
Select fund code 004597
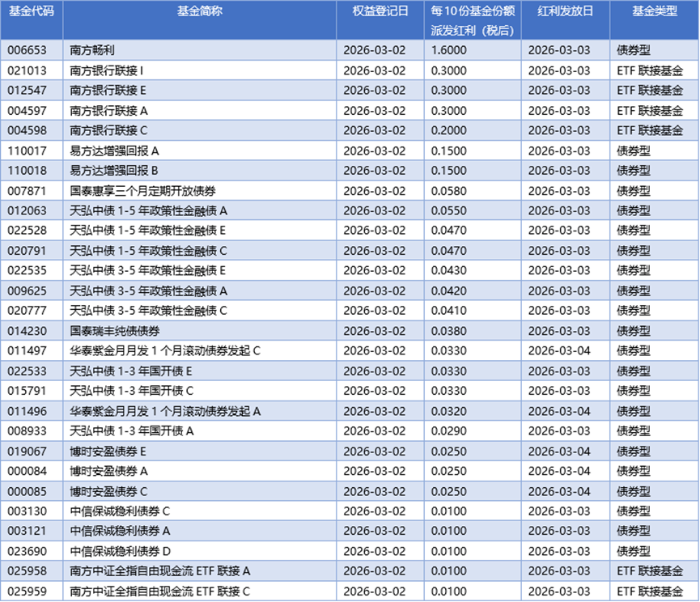point(27,111)
